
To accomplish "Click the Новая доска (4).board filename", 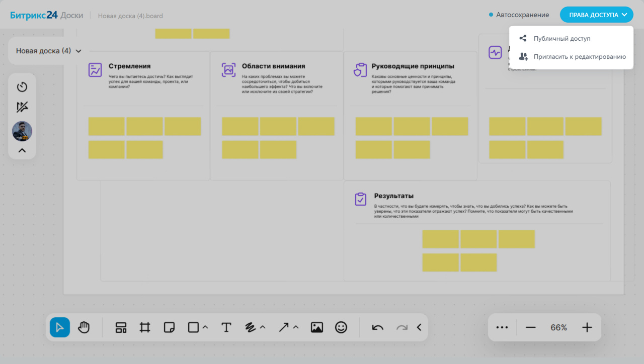I will [x=130, y=16].
